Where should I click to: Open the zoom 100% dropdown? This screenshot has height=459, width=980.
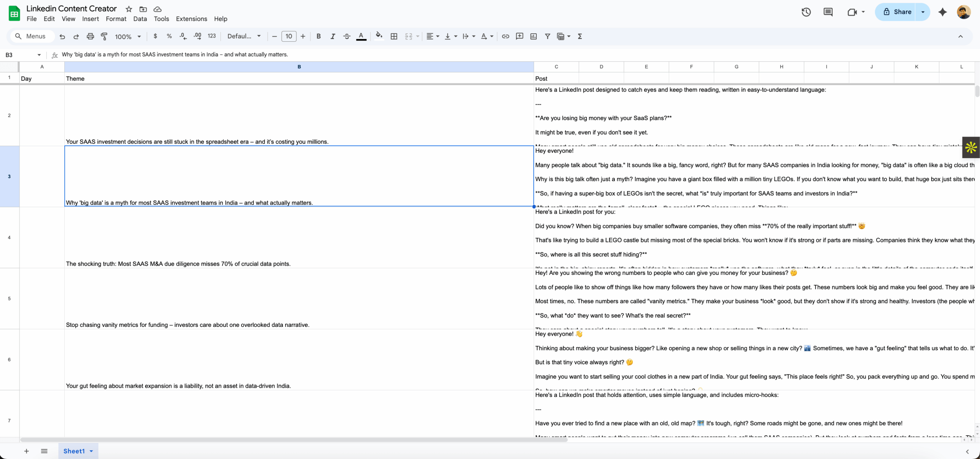(x=128, y=36)
